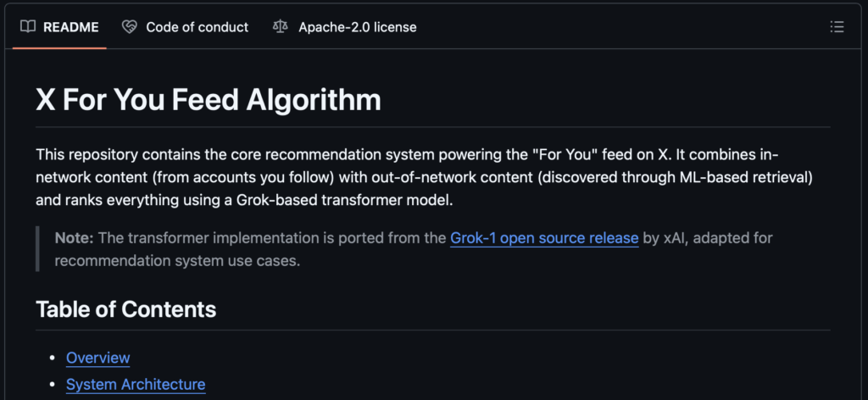Click the license balance scale icon
Screen dimensions: 868x400
pyautogui.click(x=281, y=27)
